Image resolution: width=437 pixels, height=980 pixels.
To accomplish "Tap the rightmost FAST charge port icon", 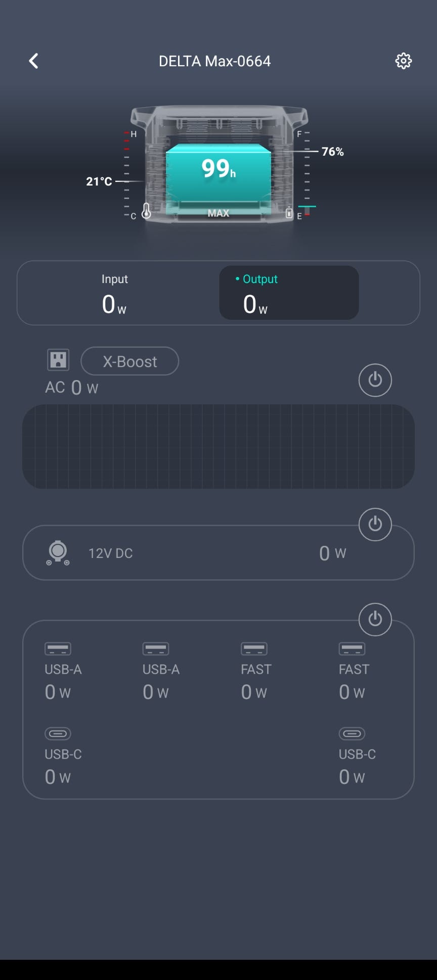I will pyautogui.click(x=352, y=648).
